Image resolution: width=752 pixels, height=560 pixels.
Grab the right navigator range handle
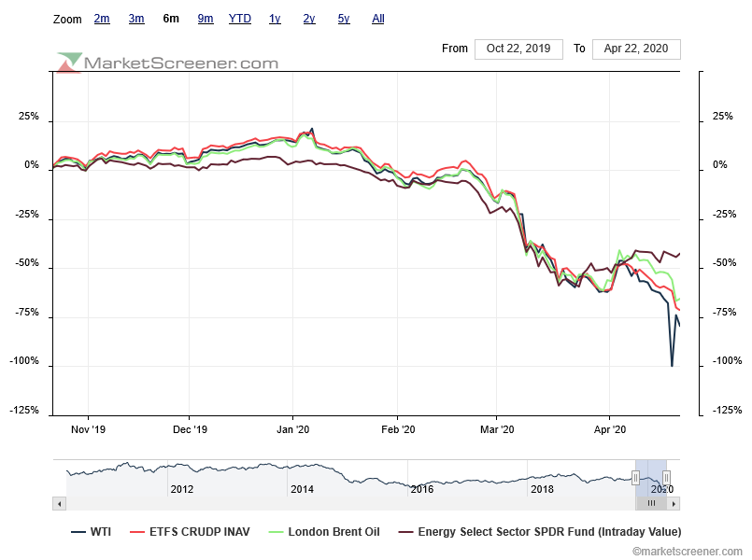(x=666, y=478)
